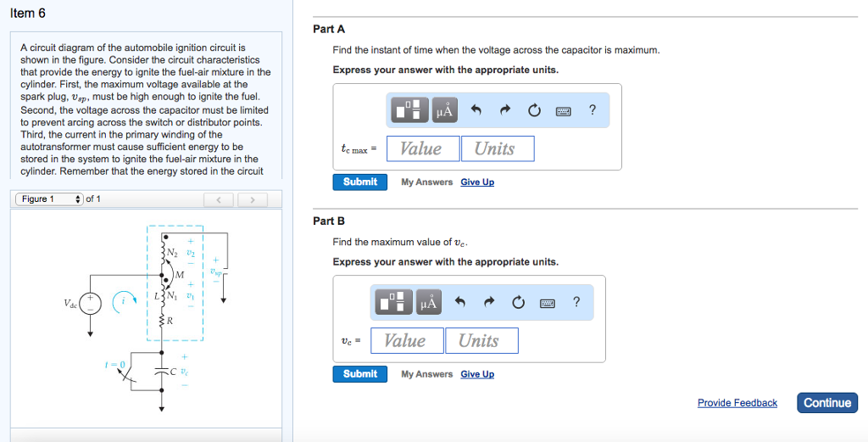Undo the last edit in Part B
The image size is (868, 442).
(459, 302)
